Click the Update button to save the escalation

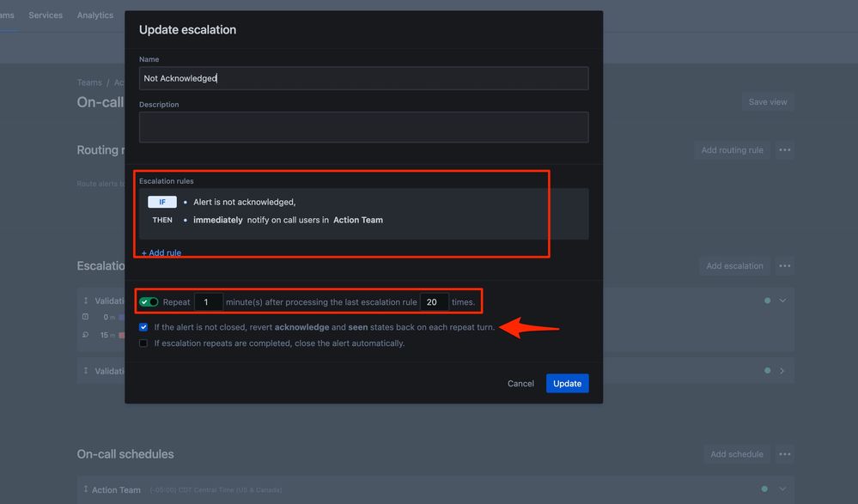[567, 383]
